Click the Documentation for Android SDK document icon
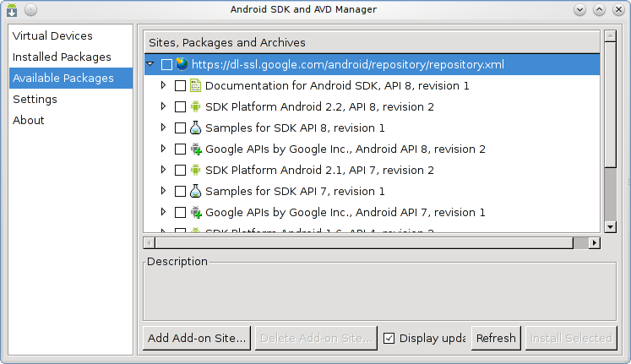 click(195, 85)
